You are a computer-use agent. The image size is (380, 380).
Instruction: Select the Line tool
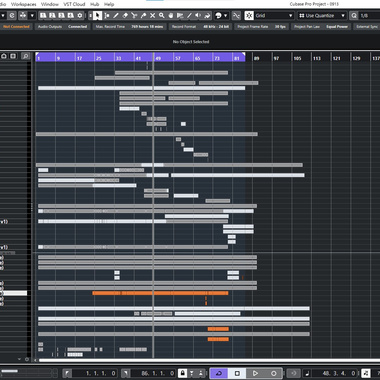[x=189, y=15]
